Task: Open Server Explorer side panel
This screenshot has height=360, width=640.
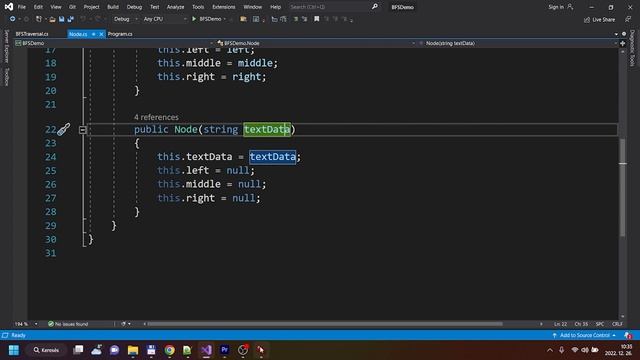Action: point(6,46)
